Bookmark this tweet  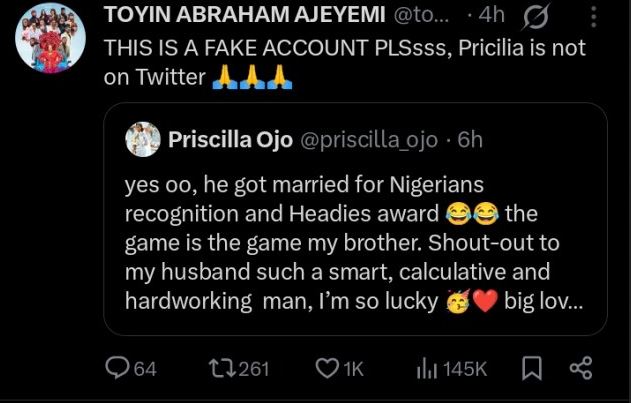[x=531, y=369]
